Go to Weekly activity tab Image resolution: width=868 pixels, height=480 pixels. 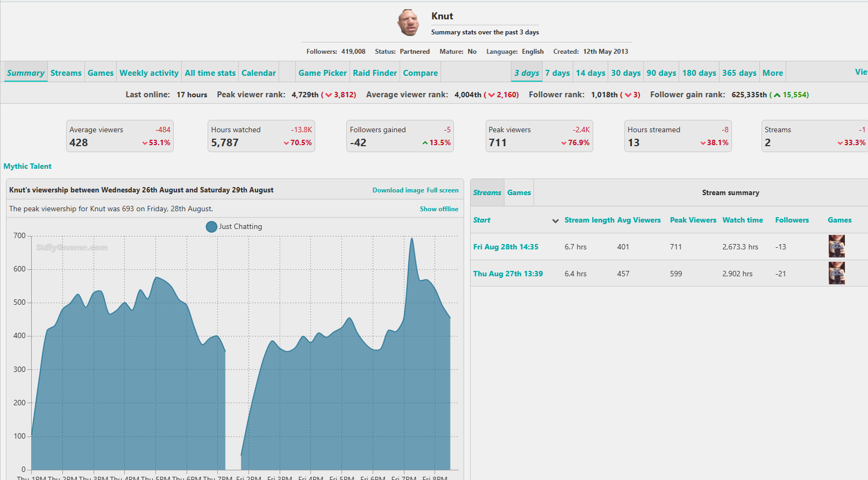pyautogui.click(x=149, y=73)
